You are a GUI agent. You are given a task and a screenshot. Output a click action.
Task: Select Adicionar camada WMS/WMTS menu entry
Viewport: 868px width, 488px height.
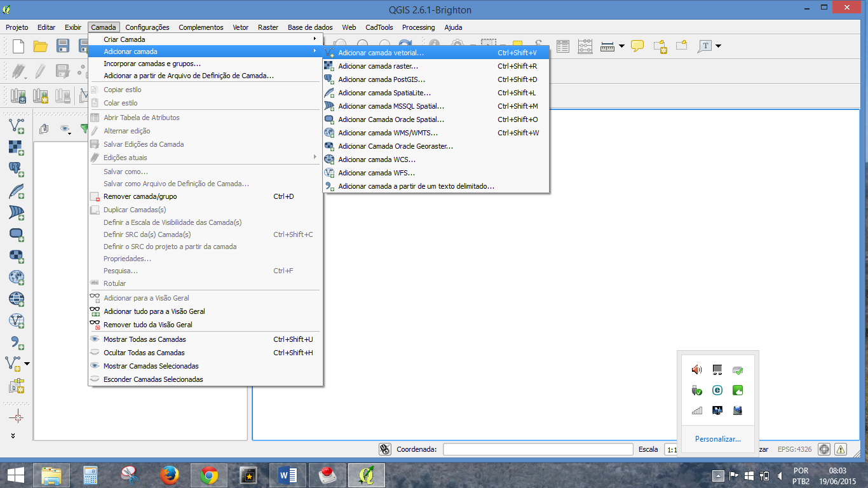(436, 133)
